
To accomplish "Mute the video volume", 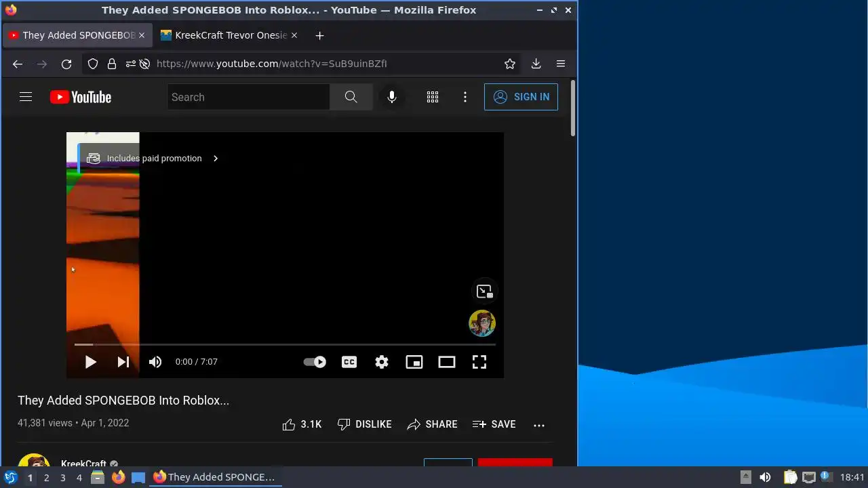I will point(155,362).
